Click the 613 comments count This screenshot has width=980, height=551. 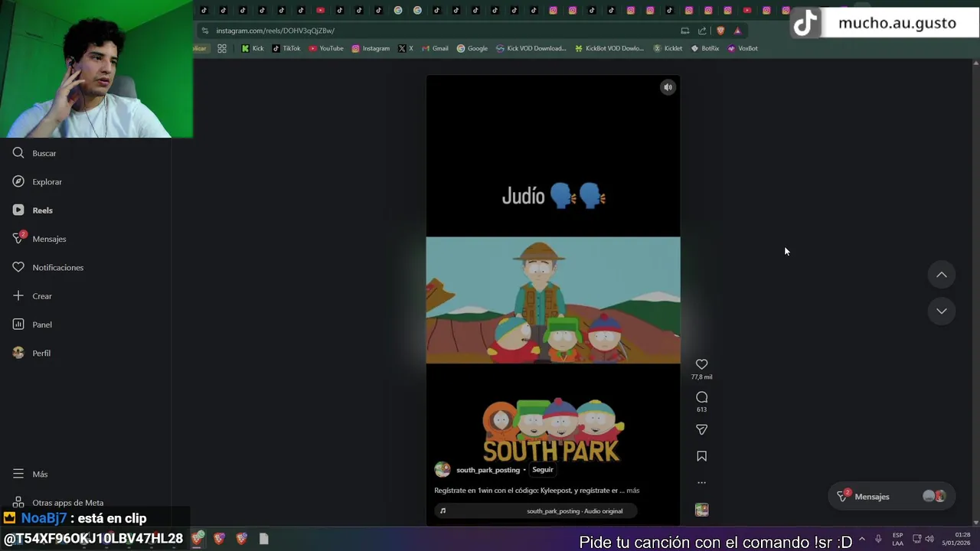701,409
